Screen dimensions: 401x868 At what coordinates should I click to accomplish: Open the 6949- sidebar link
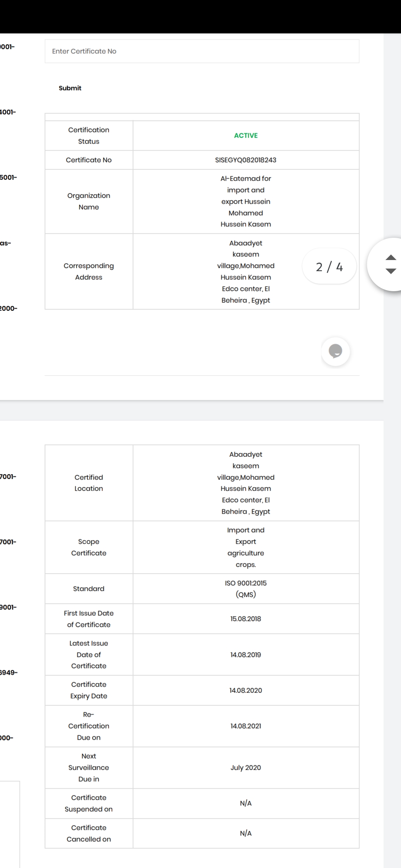(9, 672)
